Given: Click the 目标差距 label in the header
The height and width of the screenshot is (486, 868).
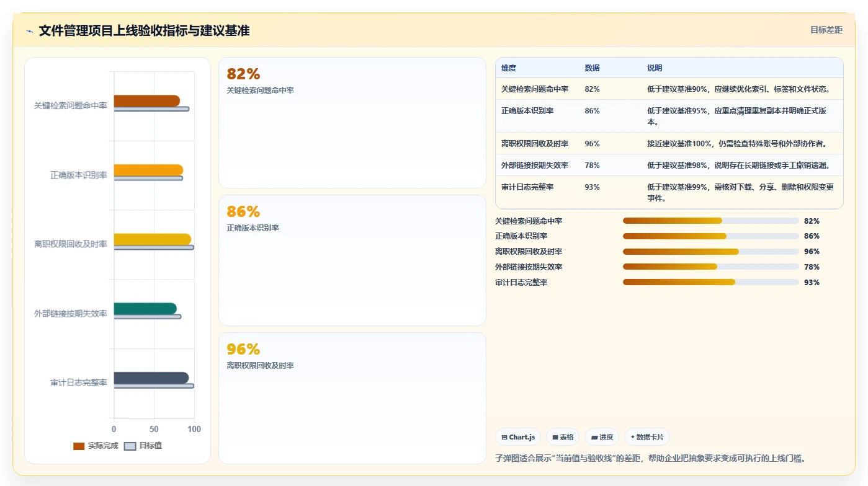Looking at the screenshot, I should (x=826, y=30).
